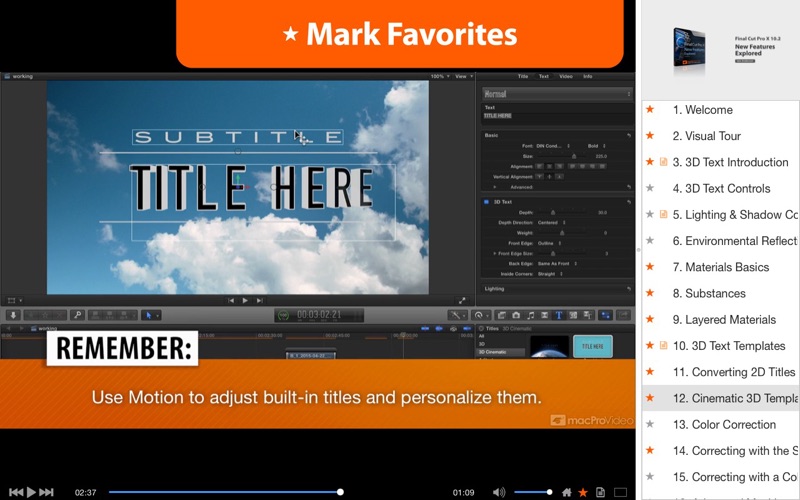Skip to the next lesson in player bar
Image resolution: width=800 pixels, height=500 pixels.
pyautogui.click(x=46, y=492)
